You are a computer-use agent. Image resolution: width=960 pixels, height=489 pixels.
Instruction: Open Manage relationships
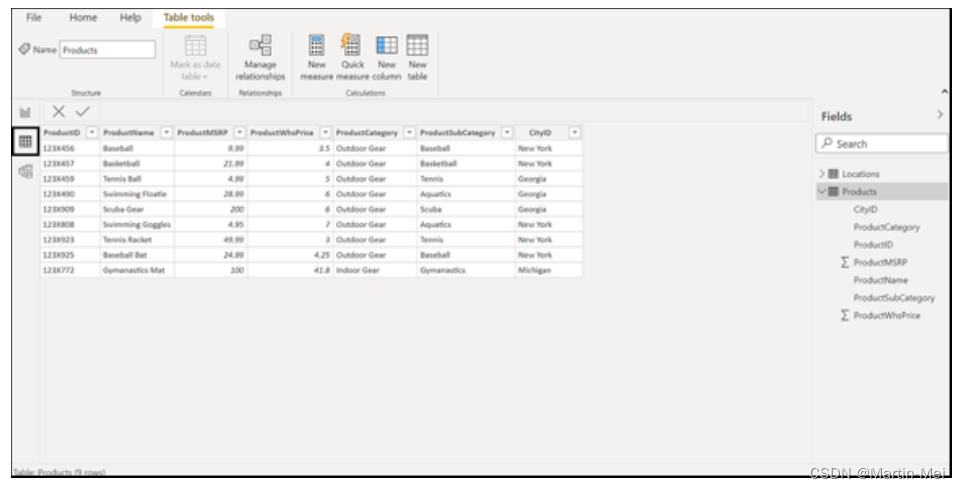tap(260, 58)
